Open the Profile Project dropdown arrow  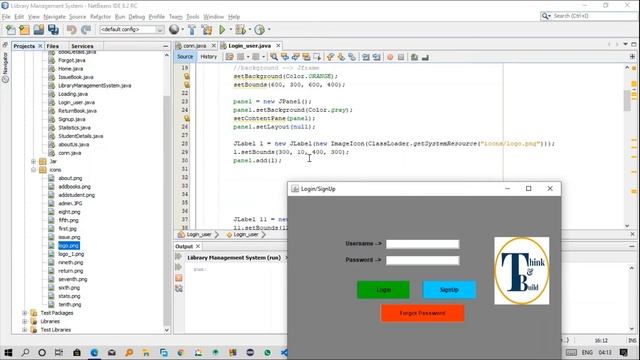point(269,29)
